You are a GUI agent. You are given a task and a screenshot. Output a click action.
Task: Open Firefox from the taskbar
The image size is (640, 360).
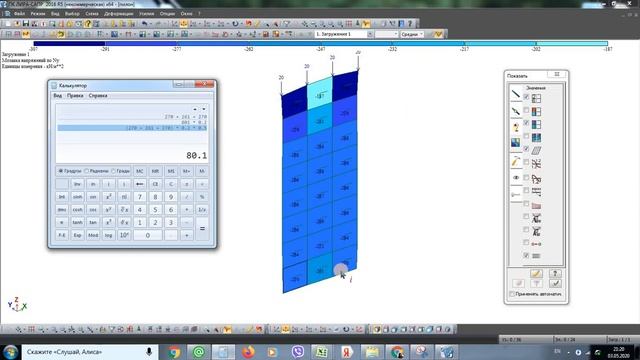[248, 352]
